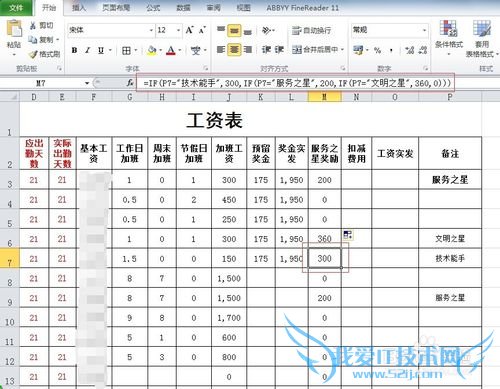The width and height of the screenshot is (500, 389).
Task: Open the number format 常规 dropdown
Action: (424, 30)
